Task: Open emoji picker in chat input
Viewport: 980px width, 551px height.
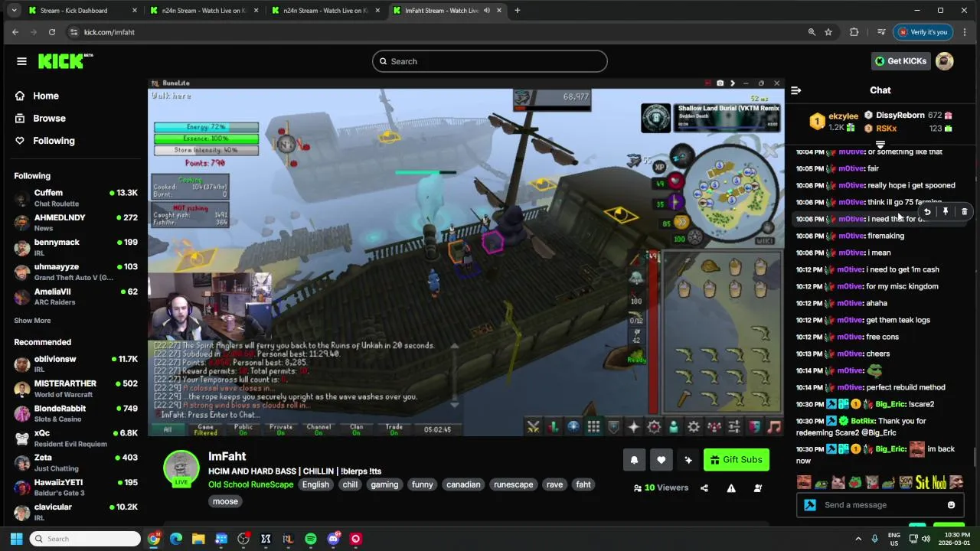Action: click(951, 505)
